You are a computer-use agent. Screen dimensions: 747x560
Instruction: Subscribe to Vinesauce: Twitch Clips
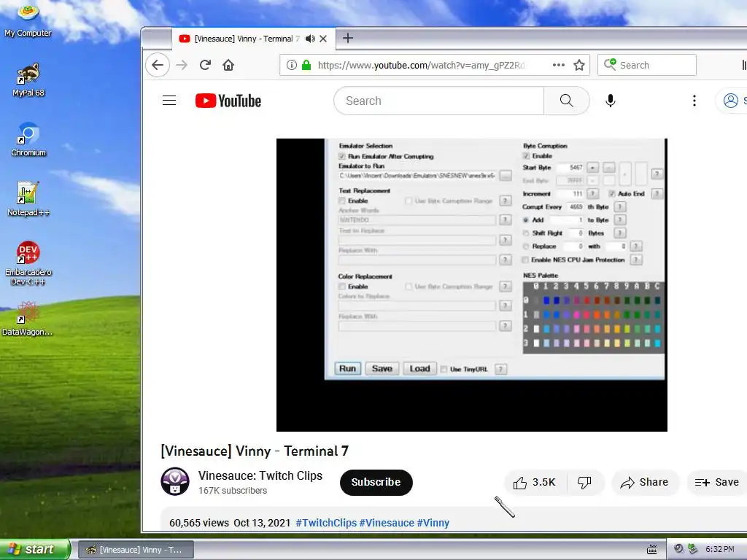pos(376,483)
